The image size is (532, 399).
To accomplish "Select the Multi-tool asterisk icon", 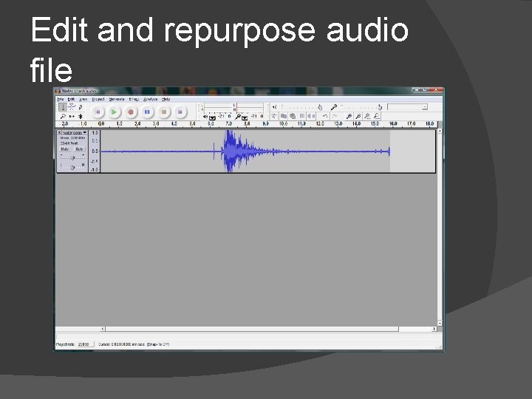I will [81, 116].
